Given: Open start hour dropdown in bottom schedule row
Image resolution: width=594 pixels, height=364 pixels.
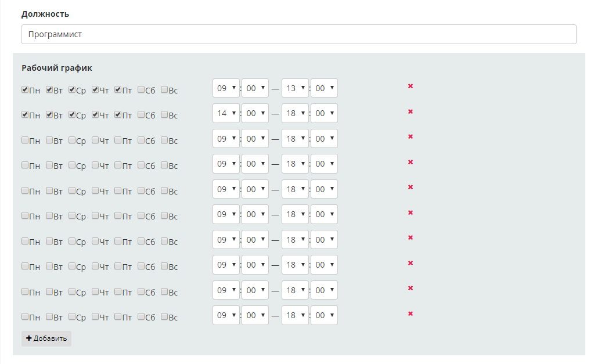Looking at the screenshot, I should (226, 315).
